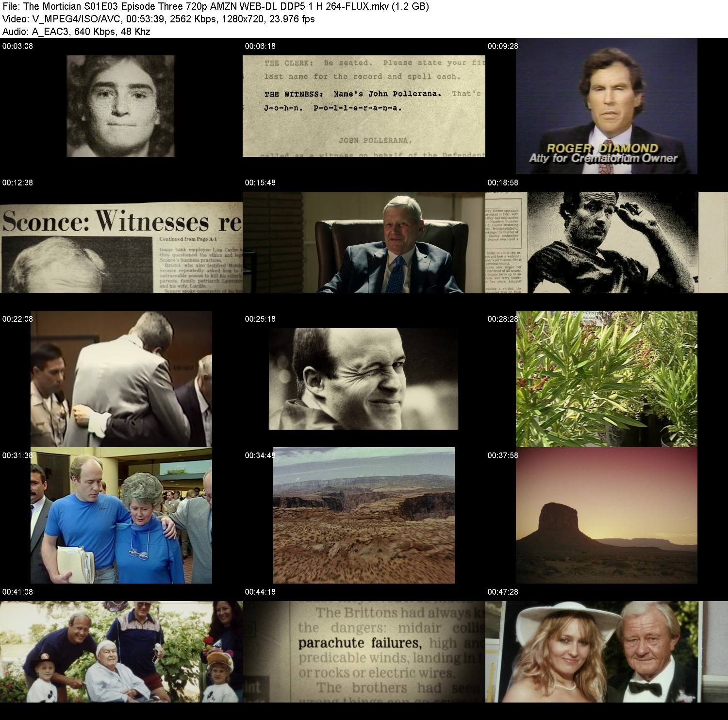Open the Roger Diamond thumbnail at 00:09:28
The image size is (728, 720).
coord(607,106)
